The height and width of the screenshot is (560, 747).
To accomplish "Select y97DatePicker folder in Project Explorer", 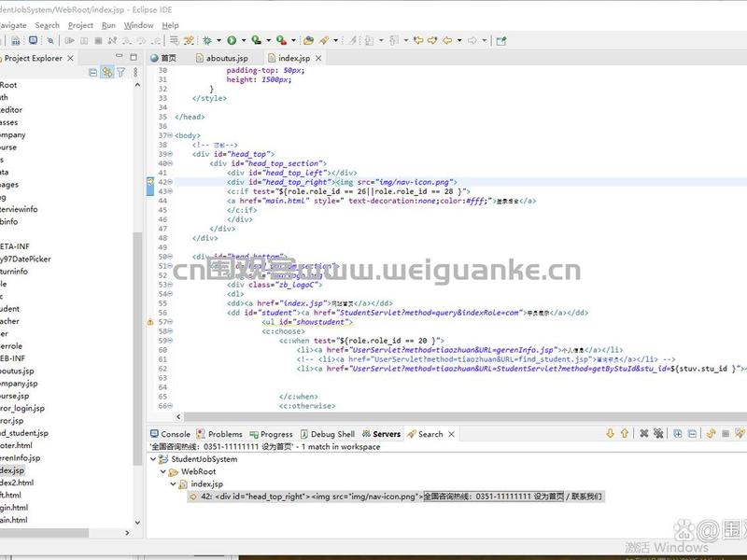I will (x=25, y=259).
